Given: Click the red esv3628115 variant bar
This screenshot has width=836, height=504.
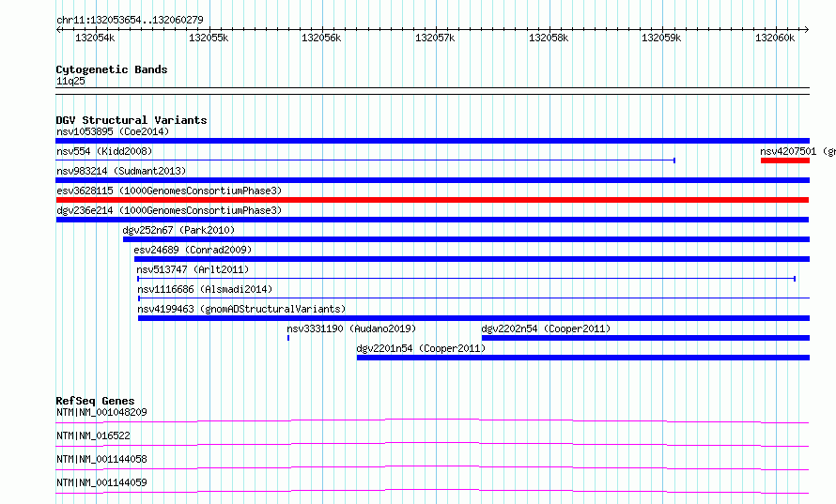Looking at the screenshot, I should (432, 200).
